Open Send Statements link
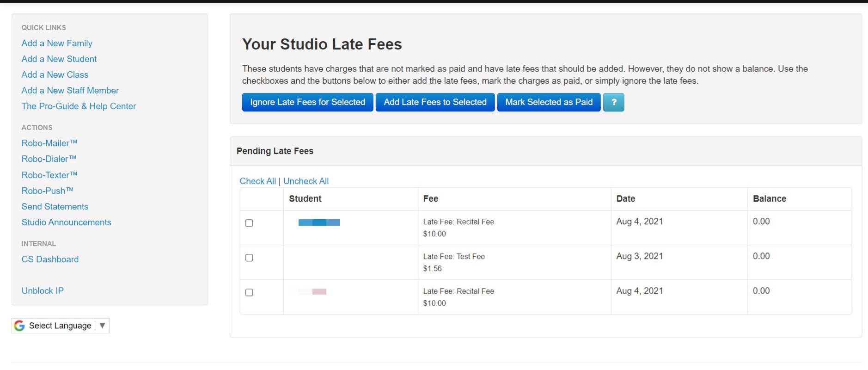 click(x=55, y=207)
